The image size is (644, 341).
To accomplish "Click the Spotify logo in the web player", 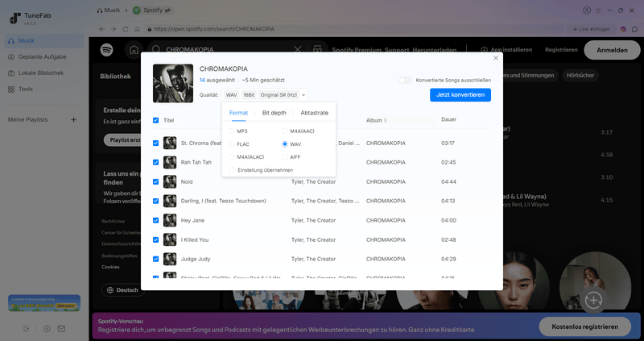I will point(107,50).
